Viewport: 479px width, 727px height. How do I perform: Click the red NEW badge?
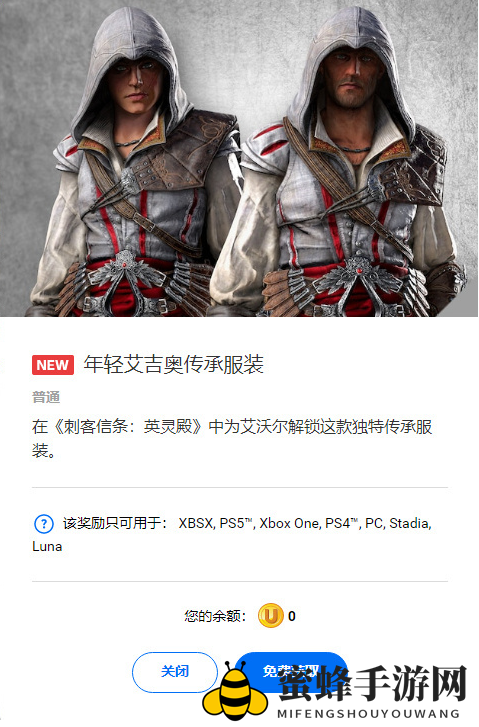point(53,365)
